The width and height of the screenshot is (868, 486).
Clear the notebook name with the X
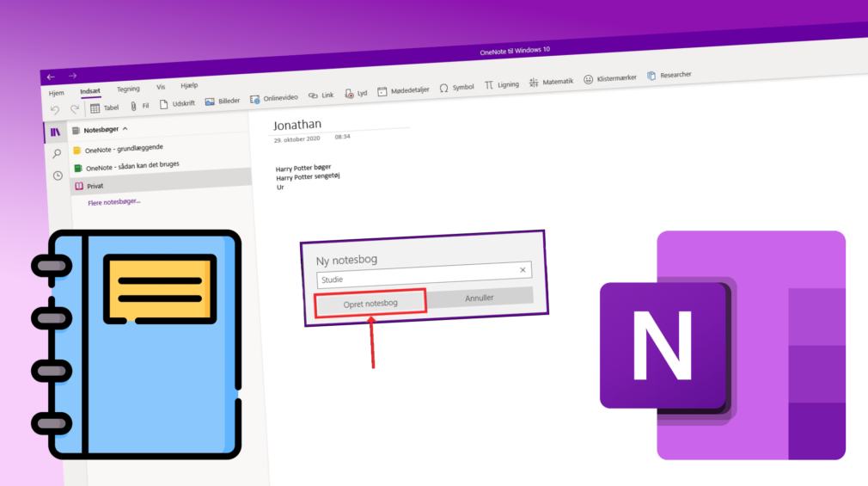tap(523, 270)
